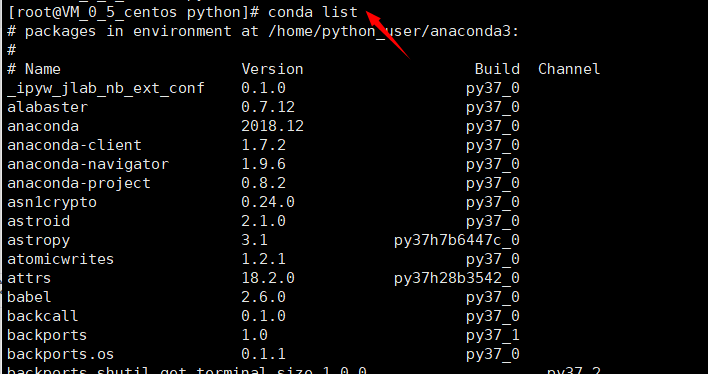Click build py37_0 in the babel row

pyautogui.click(x=493, y=298)
